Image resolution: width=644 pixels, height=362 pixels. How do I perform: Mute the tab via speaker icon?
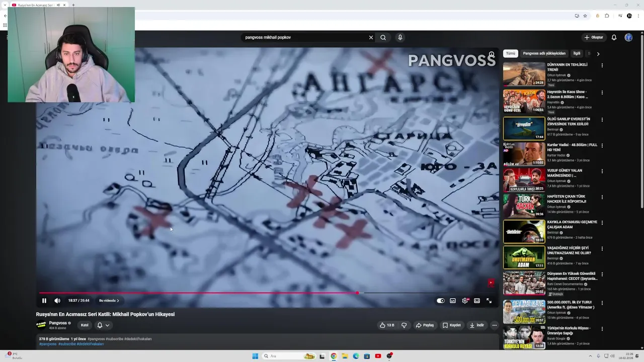[x=58, y=5]
